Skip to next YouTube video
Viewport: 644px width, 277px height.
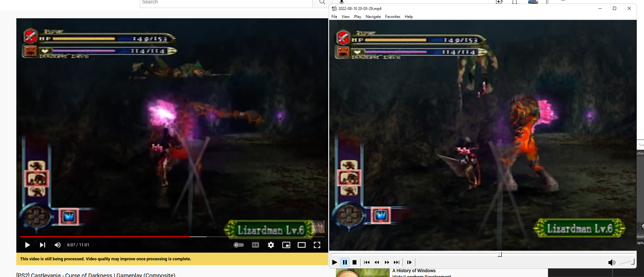point(42,245)
